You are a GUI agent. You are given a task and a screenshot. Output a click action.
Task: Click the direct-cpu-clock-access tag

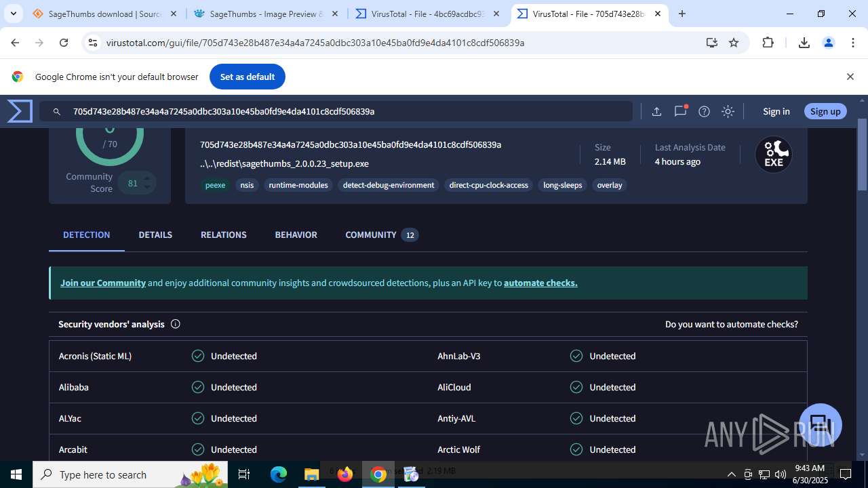click(489, 185)
